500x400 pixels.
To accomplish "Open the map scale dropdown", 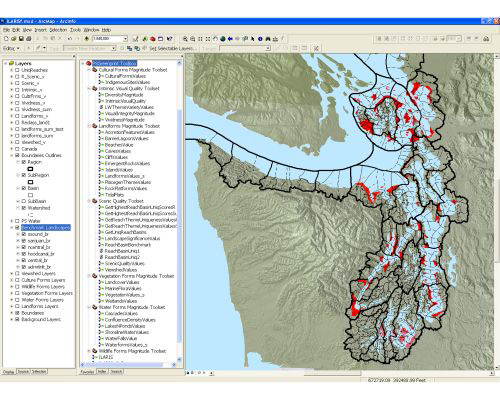I will click(x=125, y=39).
